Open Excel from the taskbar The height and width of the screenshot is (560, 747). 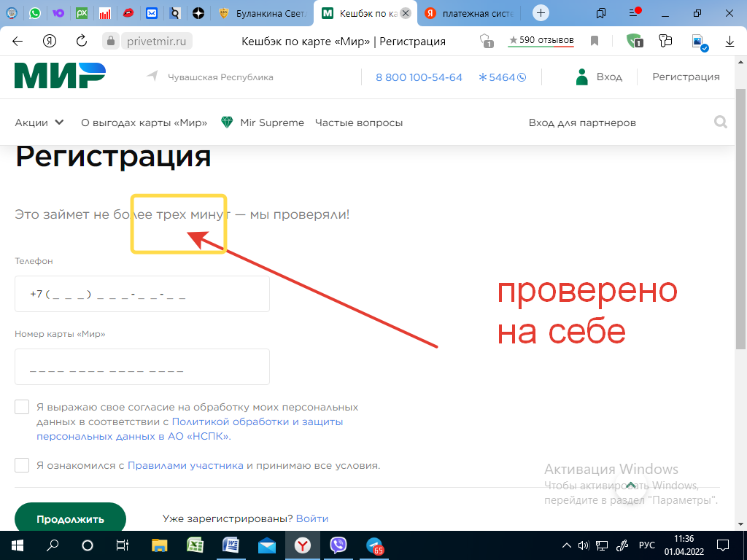coord(194,545)
